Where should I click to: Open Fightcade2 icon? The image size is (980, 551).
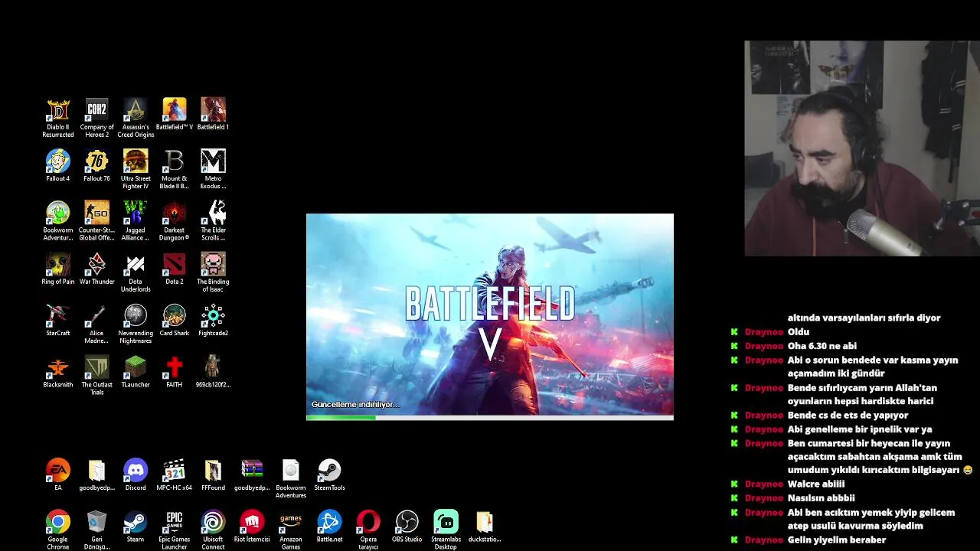pos(213,320)
